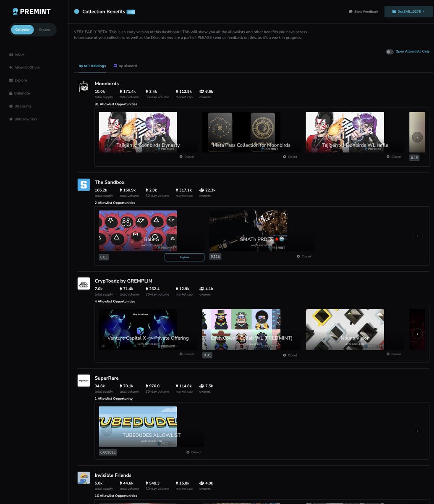Image resolution: width=434 pixels, height=504 pixels.
Task: Click the CrypToadz collection avatar
Action: (x=84, y=283)
